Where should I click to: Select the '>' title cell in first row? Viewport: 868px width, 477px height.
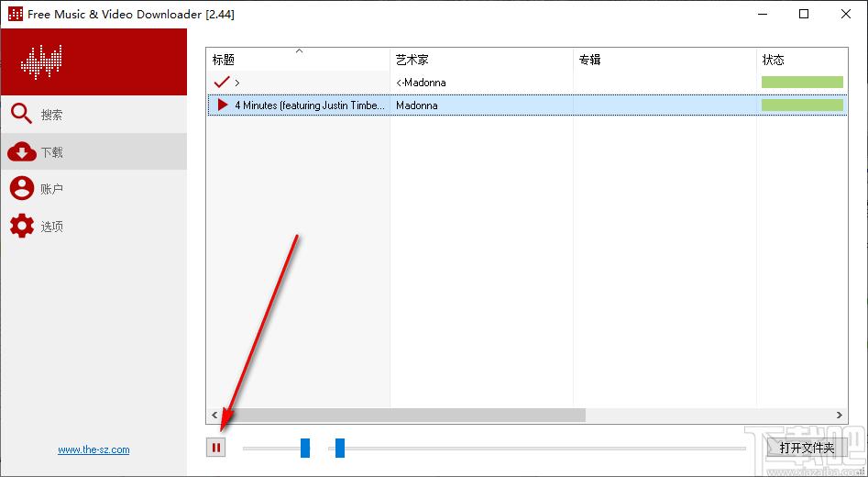point(236,83)
